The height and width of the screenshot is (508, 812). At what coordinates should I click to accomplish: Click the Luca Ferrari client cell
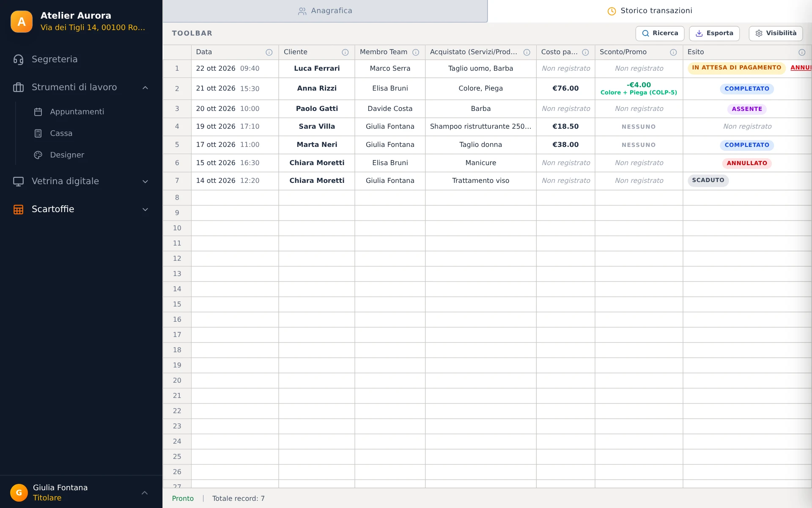(317, 69)
